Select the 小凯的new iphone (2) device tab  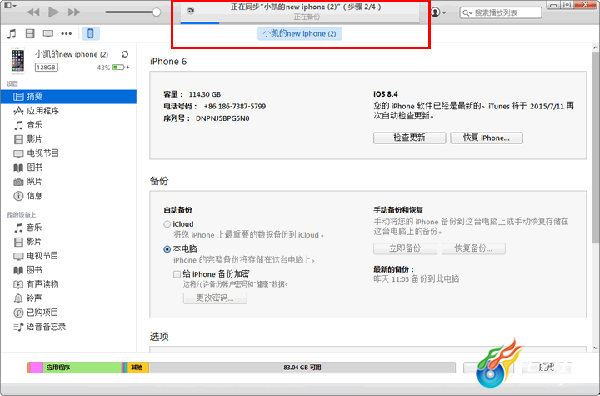coord(299,34)
